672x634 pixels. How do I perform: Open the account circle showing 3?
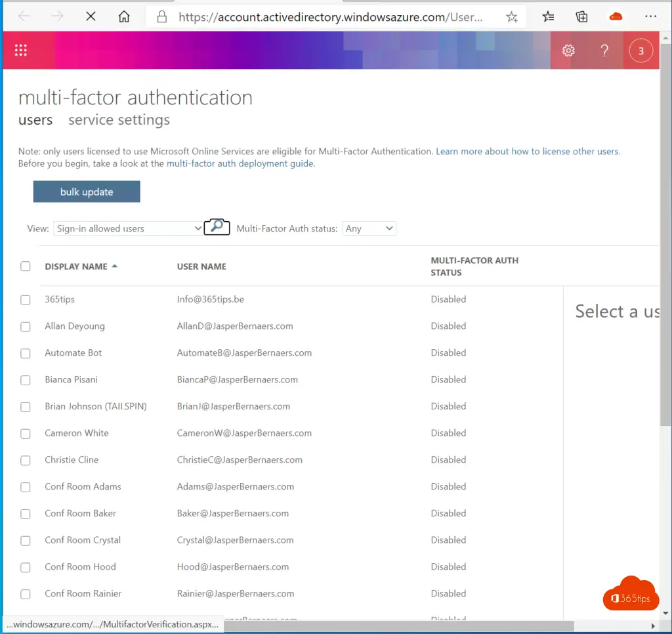click(640, 51)
